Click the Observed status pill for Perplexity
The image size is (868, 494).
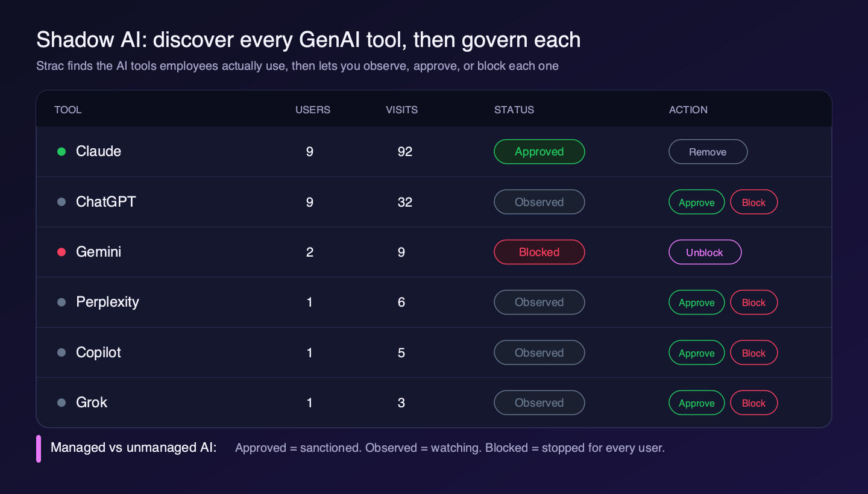pyautogui.click(x=539, y=302)
